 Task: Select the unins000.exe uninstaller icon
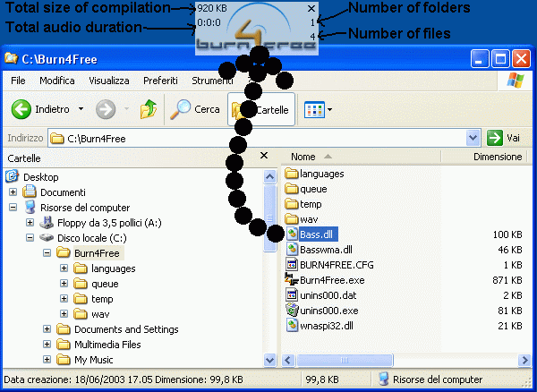coord(292,311)
